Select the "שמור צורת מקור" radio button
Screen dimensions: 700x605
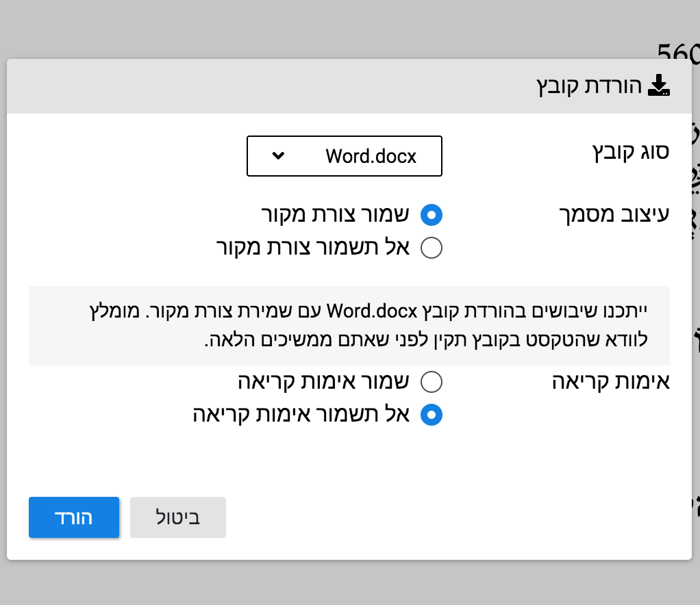point(432,215)
